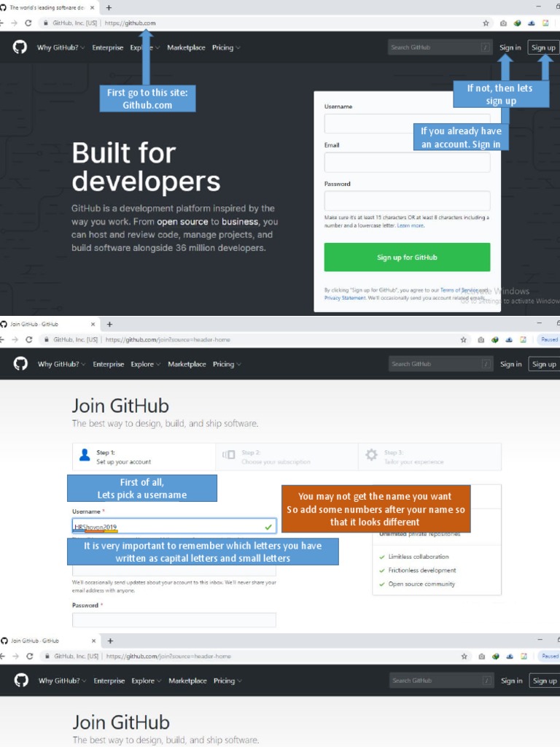The width and height of the screenshot is (560, 747).
Task: Open Marketplace in the bottom screenshot navigation
Action: (x=187, y=681)
